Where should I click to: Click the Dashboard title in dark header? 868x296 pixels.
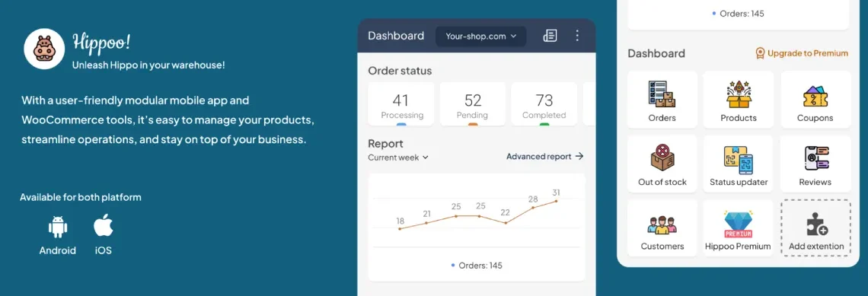396,36
